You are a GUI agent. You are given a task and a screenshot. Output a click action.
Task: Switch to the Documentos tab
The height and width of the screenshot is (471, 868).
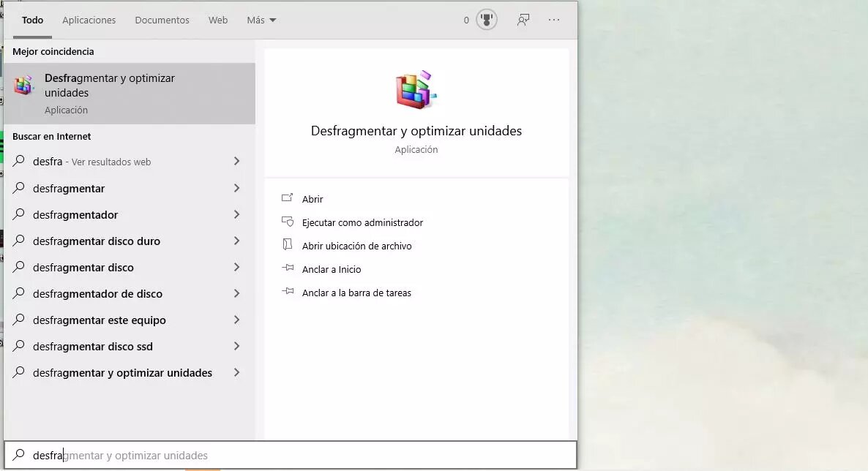162,20
